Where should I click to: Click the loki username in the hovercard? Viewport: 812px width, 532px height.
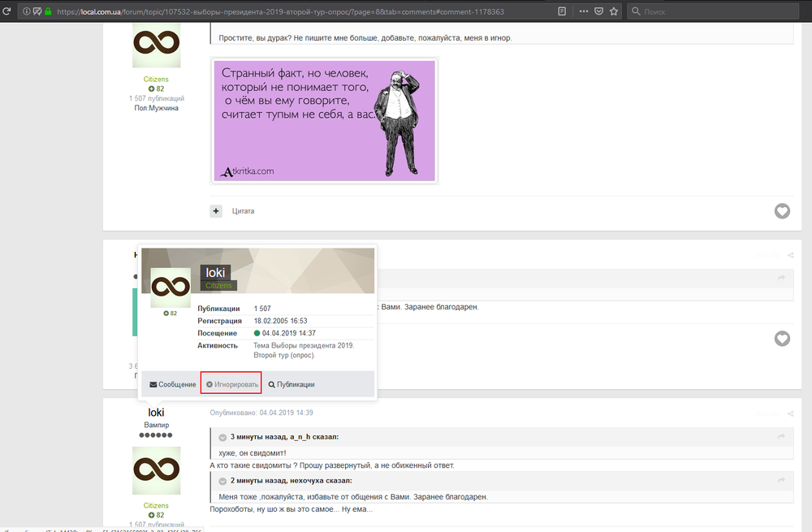point(215,272)
